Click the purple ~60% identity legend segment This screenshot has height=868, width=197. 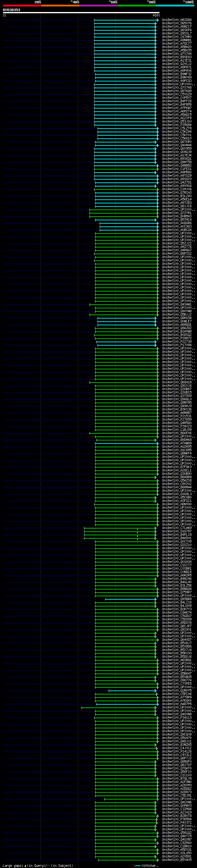coord(99,6)
